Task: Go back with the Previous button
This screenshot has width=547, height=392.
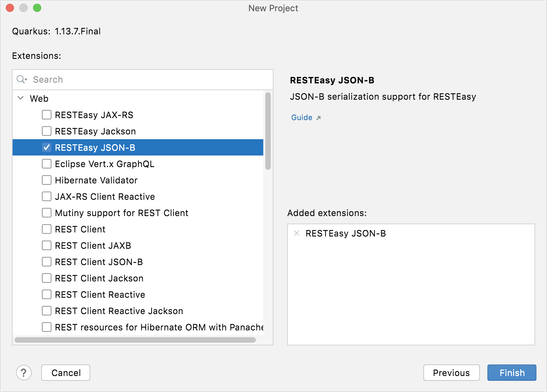Action: pyautogui.click(x=451, y=373)
